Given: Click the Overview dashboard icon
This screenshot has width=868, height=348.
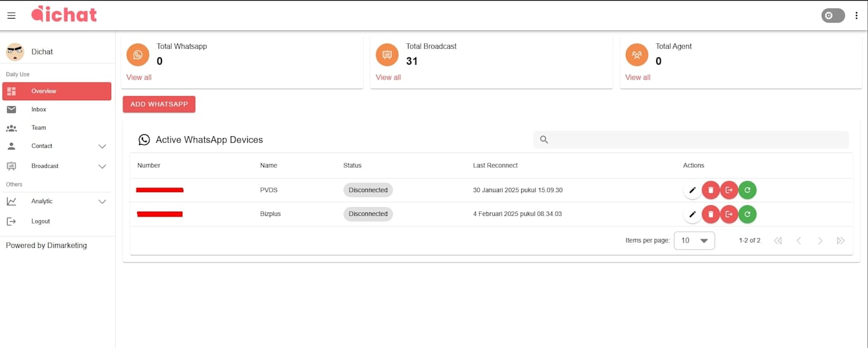Looking at the screenshot, I should click(12, 91).
